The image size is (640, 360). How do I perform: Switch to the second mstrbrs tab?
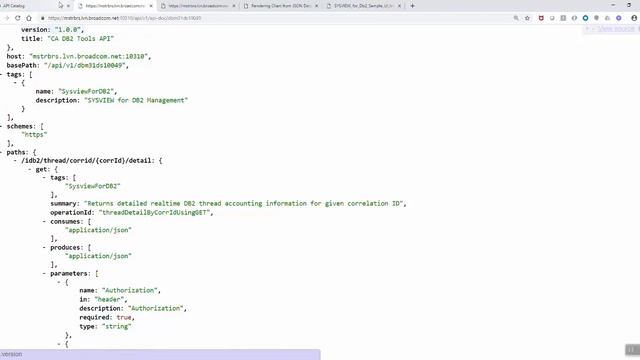click(198, 6)
